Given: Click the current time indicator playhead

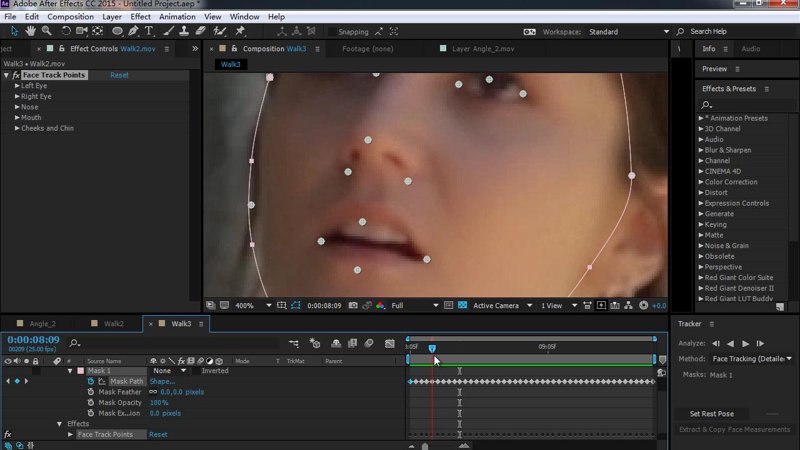Looking at the screenshot, I should [x=432, y=348].
